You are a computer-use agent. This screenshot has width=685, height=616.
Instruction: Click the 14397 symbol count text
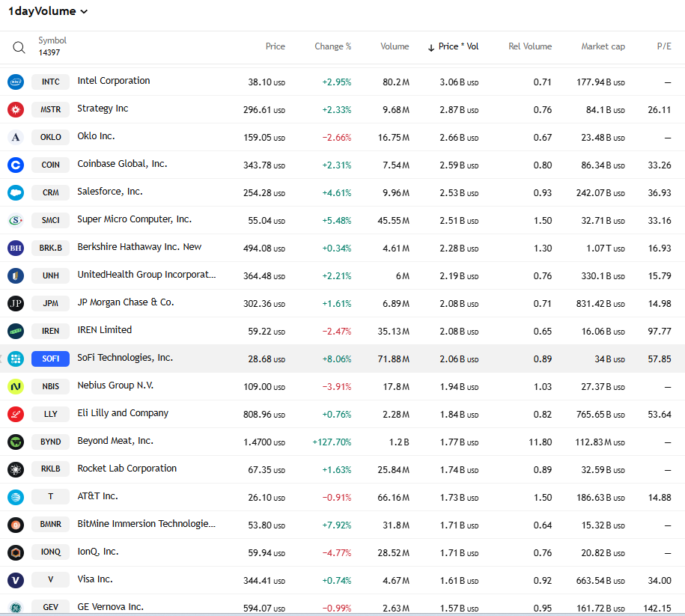click(x=49, y=52)
